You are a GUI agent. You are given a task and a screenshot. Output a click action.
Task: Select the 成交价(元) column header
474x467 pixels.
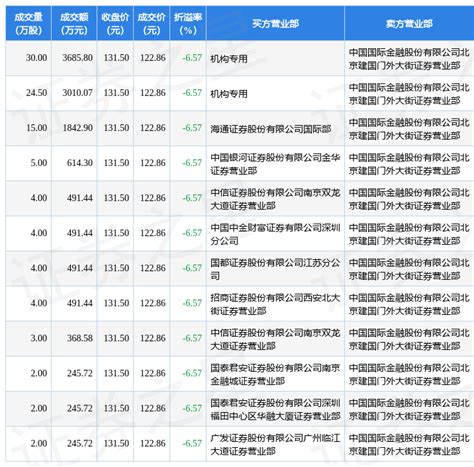pyautogui.click(x=152, y=24)
